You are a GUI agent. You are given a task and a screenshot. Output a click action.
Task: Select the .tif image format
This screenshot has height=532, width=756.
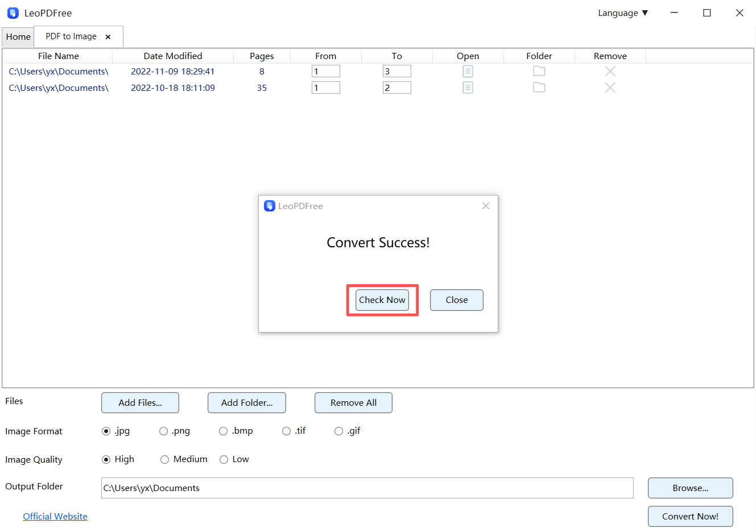[x=286, y=431]
